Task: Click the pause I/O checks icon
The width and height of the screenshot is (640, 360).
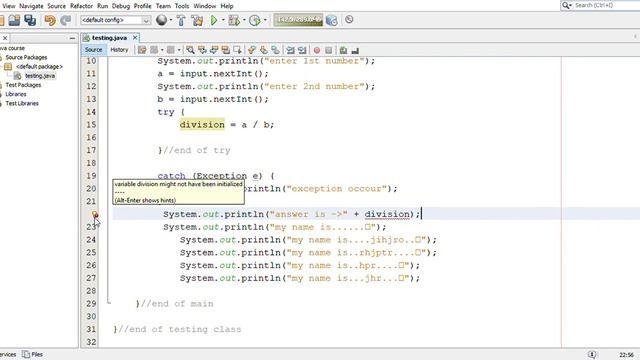Action: 349,19
